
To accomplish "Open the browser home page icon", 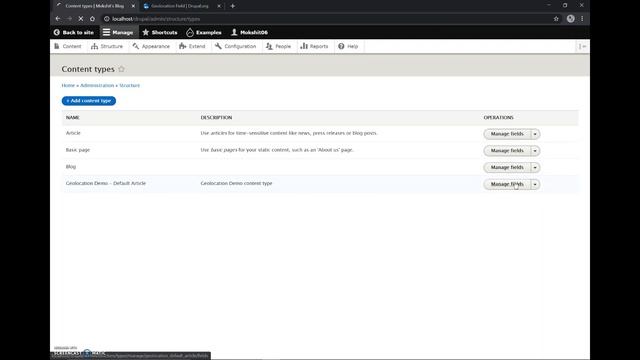I will (x=92, y=19).
